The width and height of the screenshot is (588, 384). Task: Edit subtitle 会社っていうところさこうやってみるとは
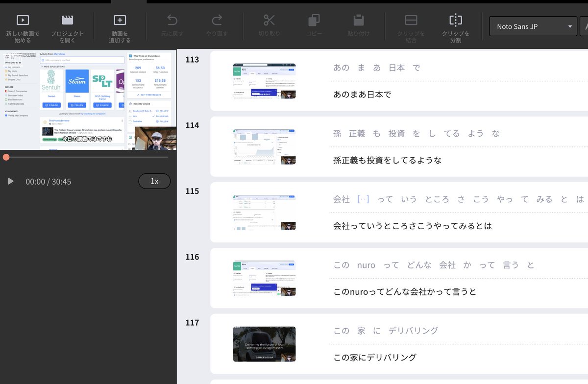click(412, 226)
